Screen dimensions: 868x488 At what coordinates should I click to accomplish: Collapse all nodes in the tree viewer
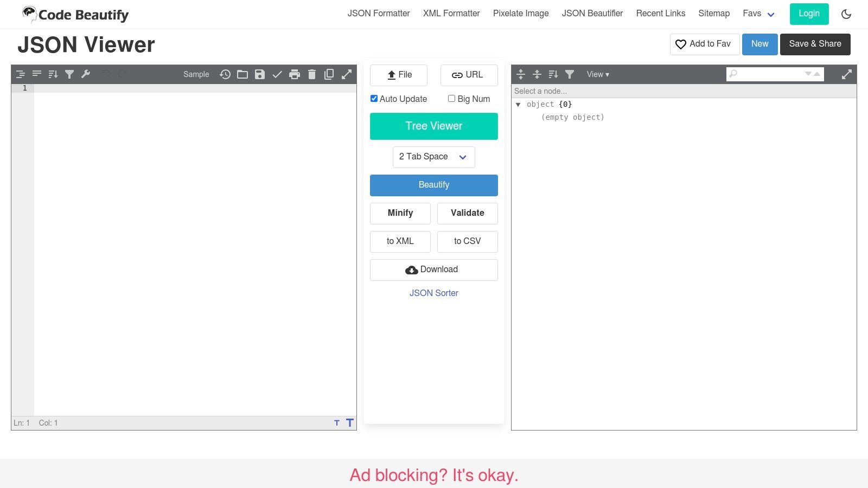coord(537,74)
